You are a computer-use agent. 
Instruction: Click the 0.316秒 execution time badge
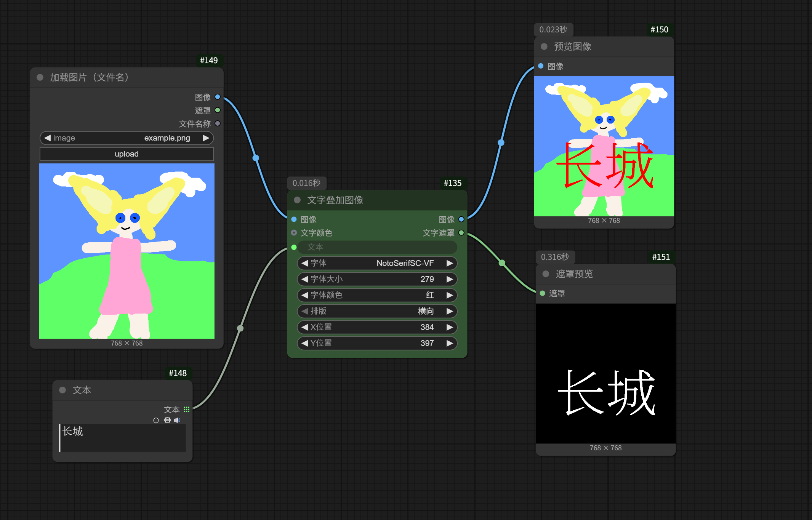pyautogui.click(x=555, y=257)
